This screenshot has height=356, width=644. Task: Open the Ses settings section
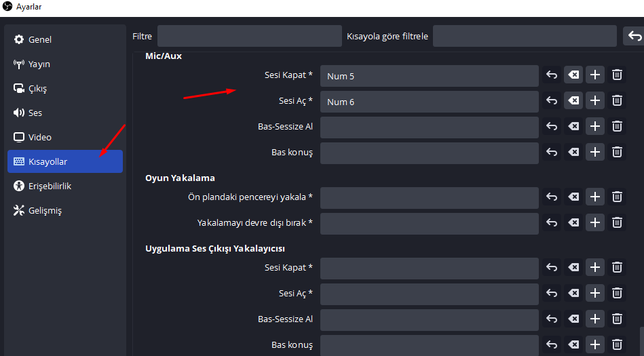[x=35, y=113]
